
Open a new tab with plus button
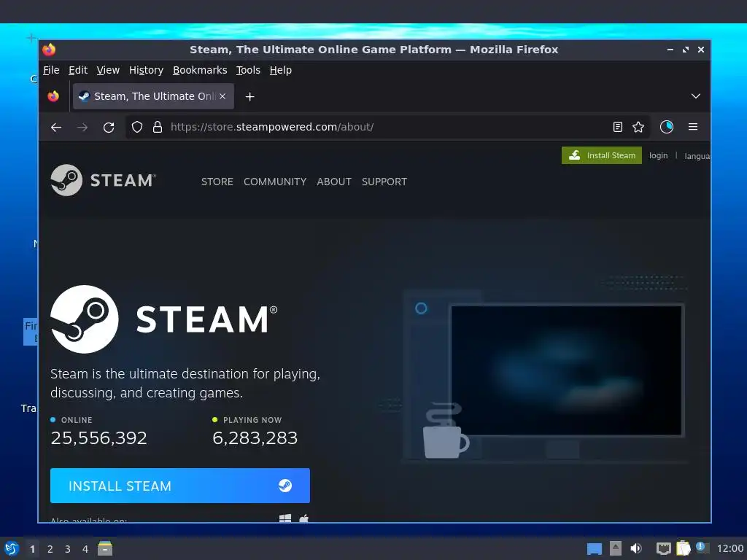click(249, 97)
